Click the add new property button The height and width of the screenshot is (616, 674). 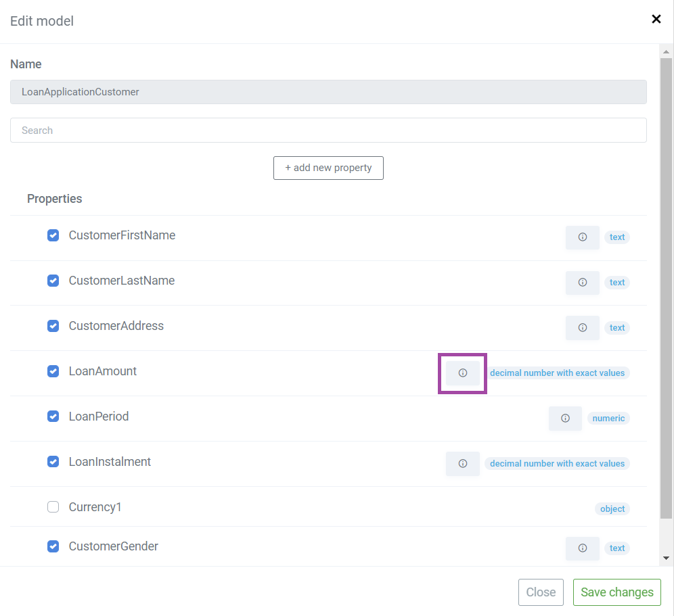328,168
